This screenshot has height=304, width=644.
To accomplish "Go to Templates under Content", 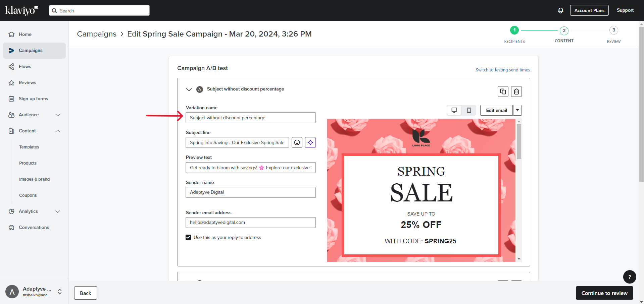I will [29, 147].
